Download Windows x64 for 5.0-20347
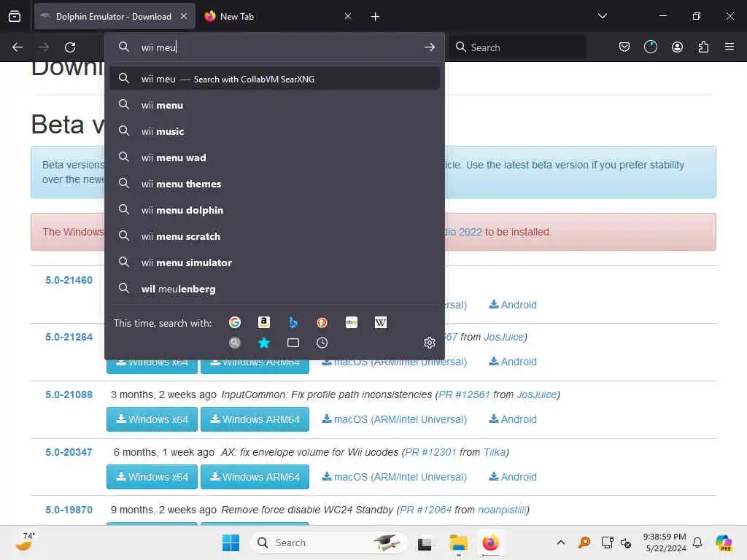The image size is (747, 560). (152, 477)
